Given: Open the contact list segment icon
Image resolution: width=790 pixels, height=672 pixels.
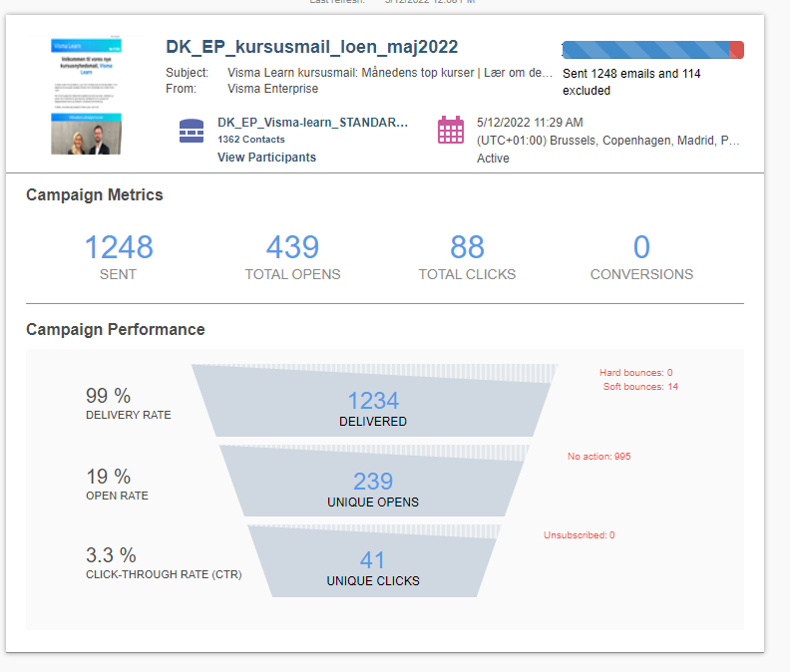Looking at the screenshot, I should coord(192,131).
